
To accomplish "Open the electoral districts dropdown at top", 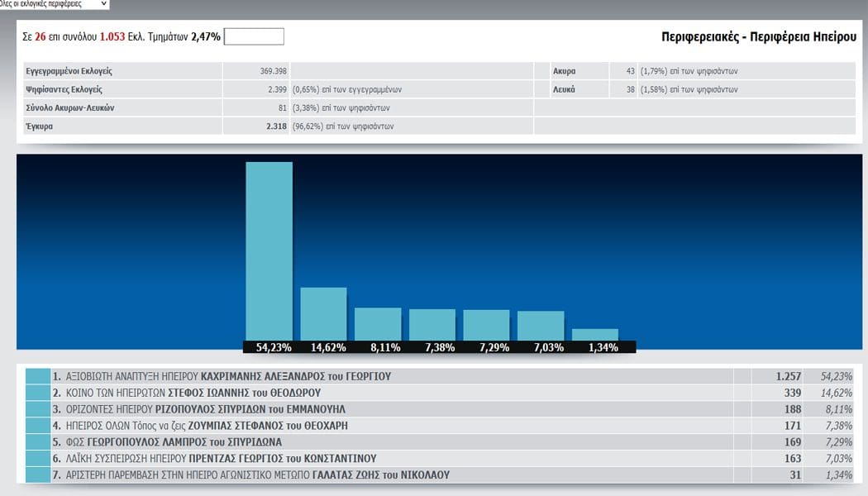I will click(54, 4).
